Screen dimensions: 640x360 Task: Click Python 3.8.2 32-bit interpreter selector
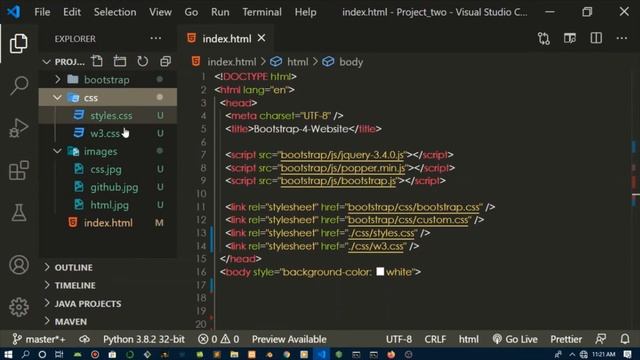[x=144, y=339]
